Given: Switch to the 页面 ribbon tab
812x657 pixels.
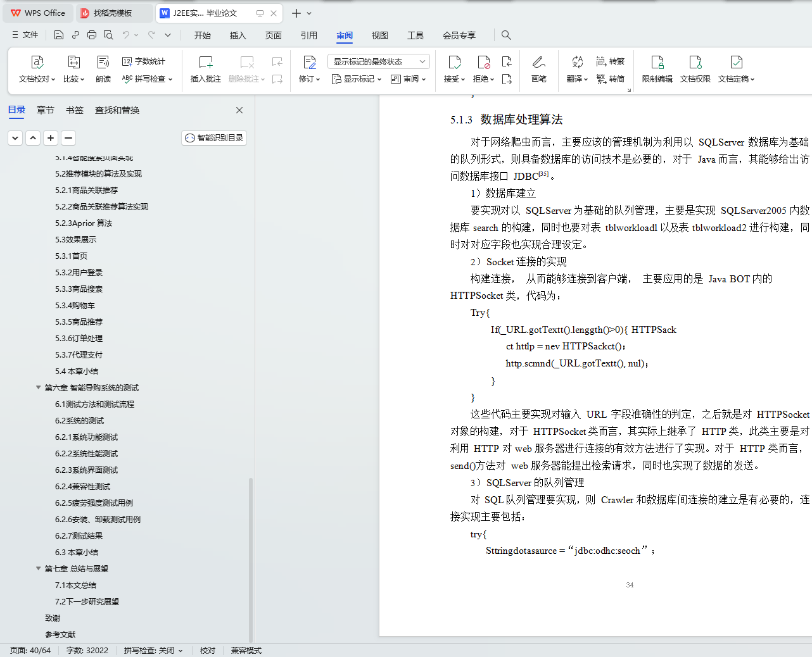Looking at the screenshot, I should click(x=274, y=35).
